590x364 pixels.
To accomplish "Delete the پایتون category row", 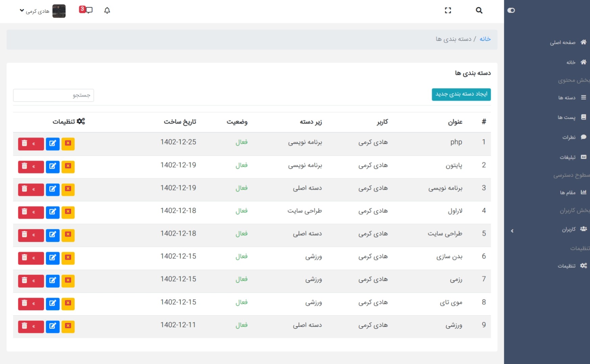I will tap(24, 166).
